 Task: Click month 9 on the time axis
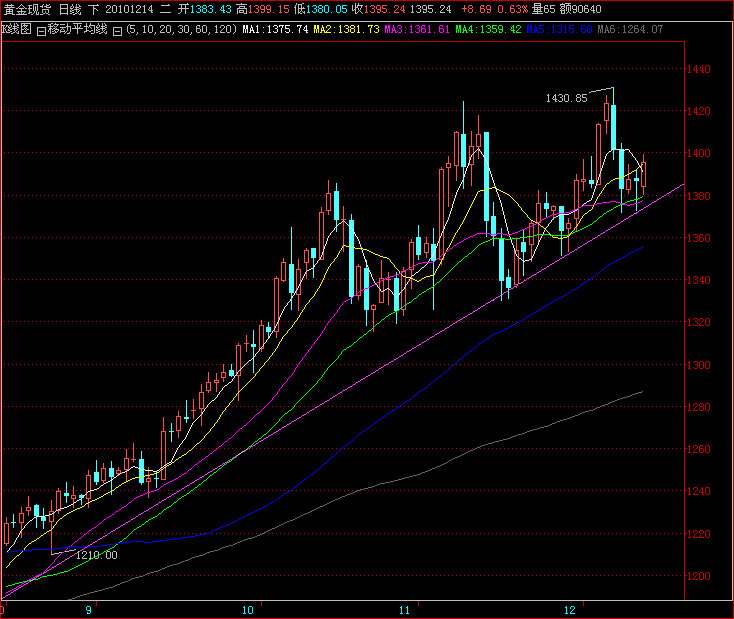click(x=89, y=611)
